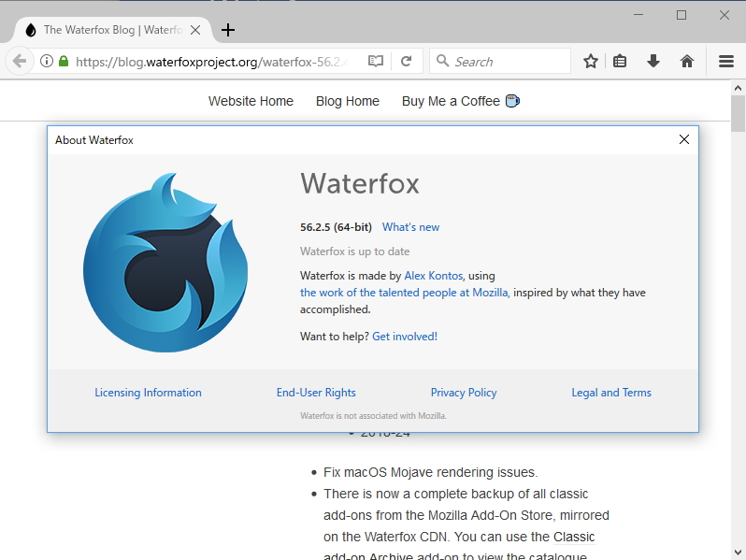Show bookmarks list icon
Screen dimensions: 746x560
point(620,61)
